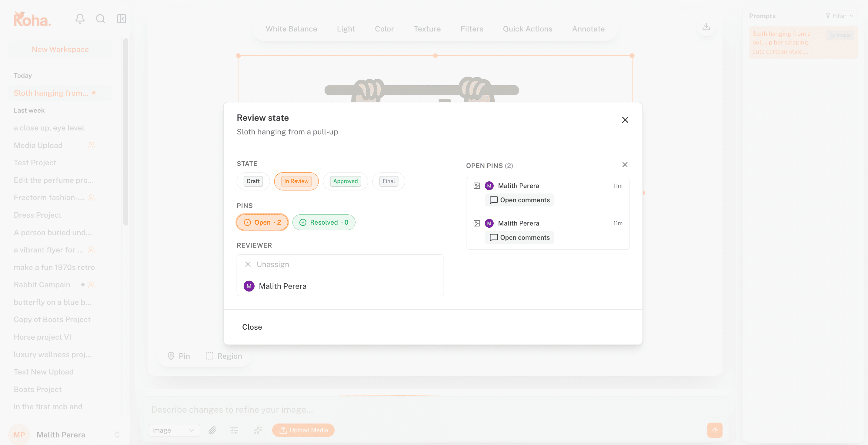
Task: Expand the Malith Perera account switcher
Action: (x=117, y=435)
